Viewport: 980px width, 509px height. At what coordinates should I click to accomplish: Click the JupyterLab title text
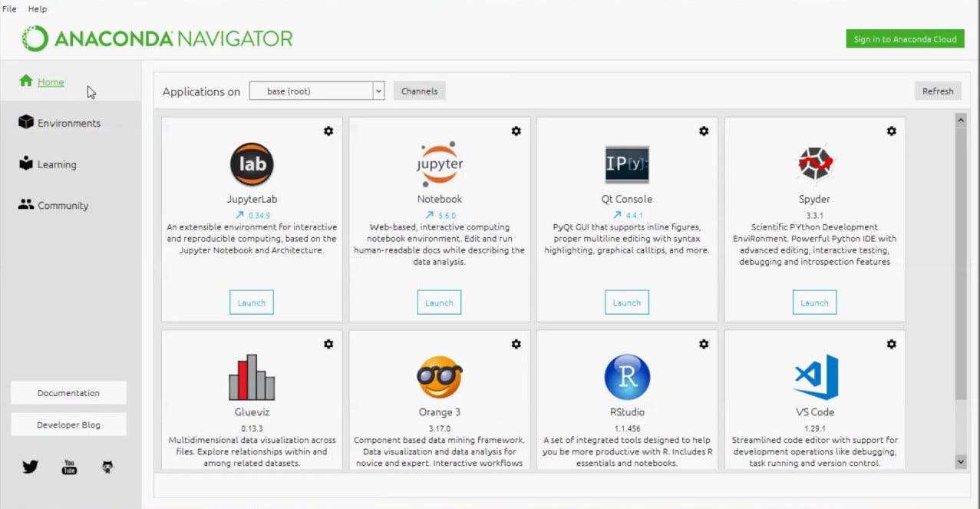tap(252, 199)
